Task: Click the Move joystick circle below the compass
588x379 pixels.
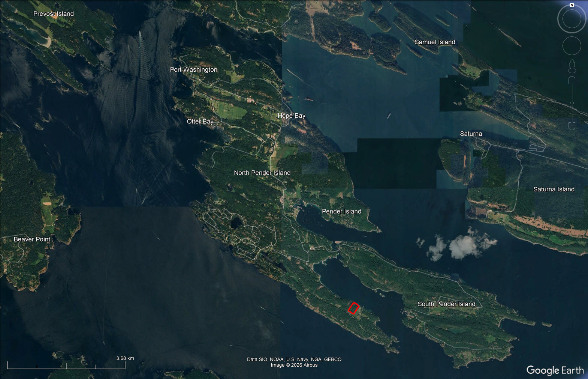Action: 572,46
